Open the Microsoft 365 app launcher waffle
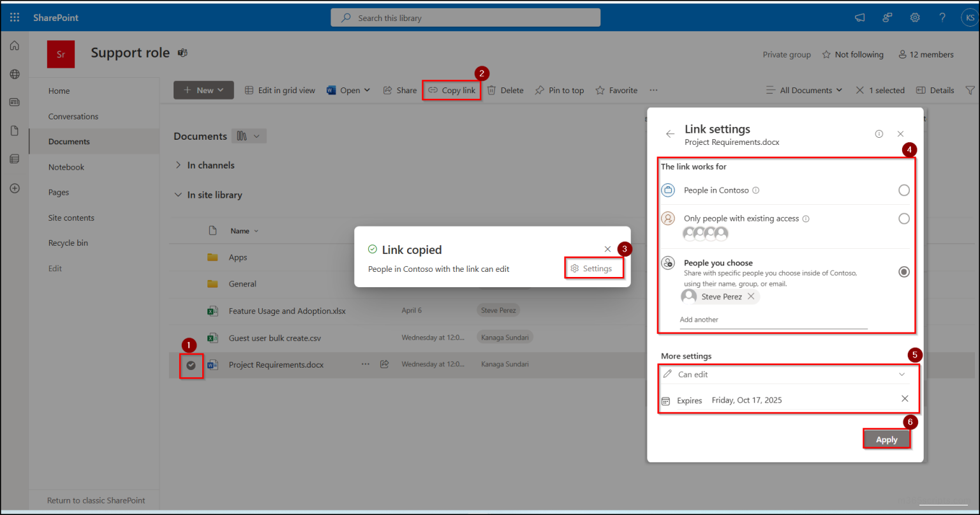Screen dimensions: 980x515 14,17
